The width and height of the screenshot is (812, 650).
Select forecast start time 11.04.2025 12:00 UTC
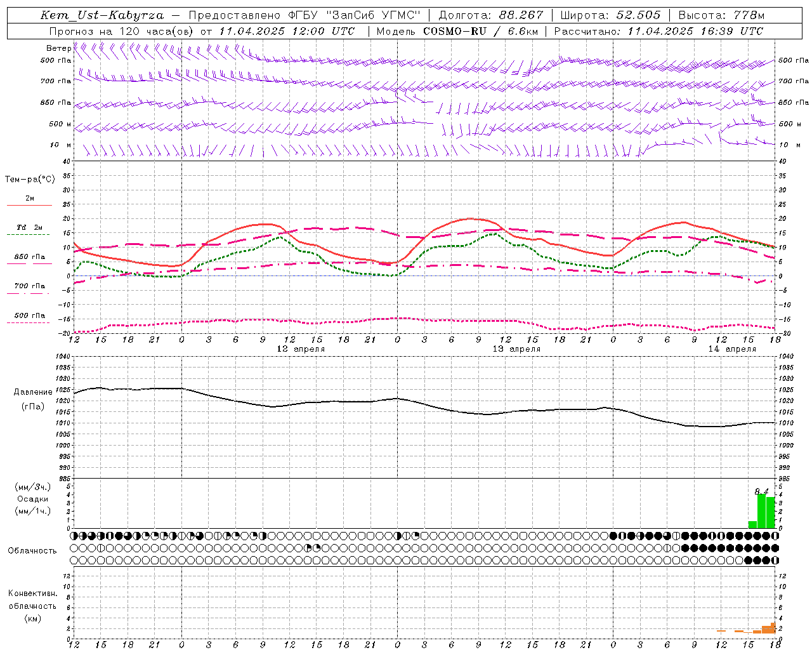pos(287,31)
